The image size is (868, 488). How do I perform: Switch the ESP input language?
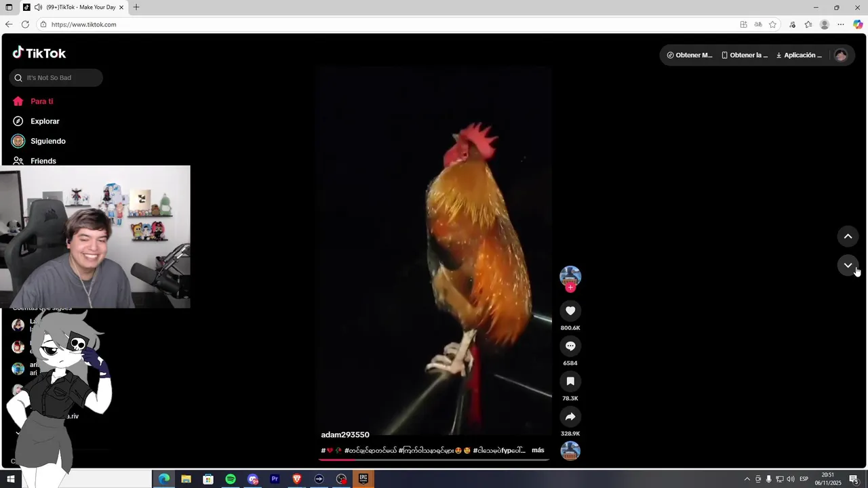coord(804,479)
